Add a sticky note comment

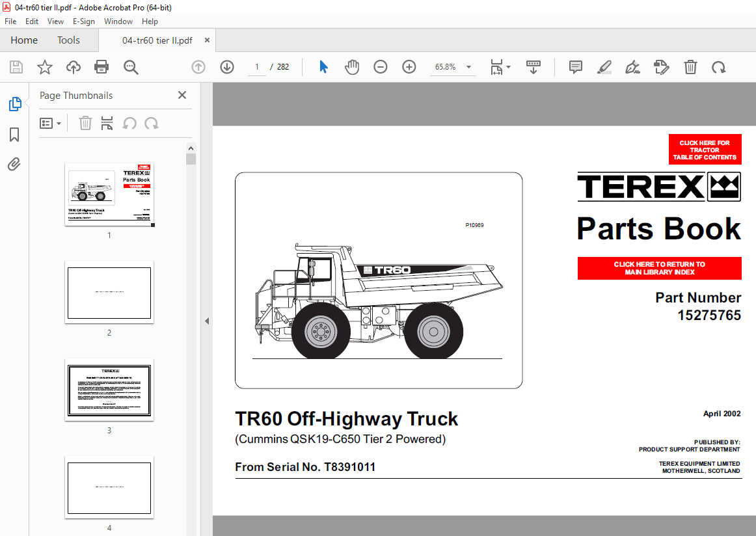click(x=576, y=67)
